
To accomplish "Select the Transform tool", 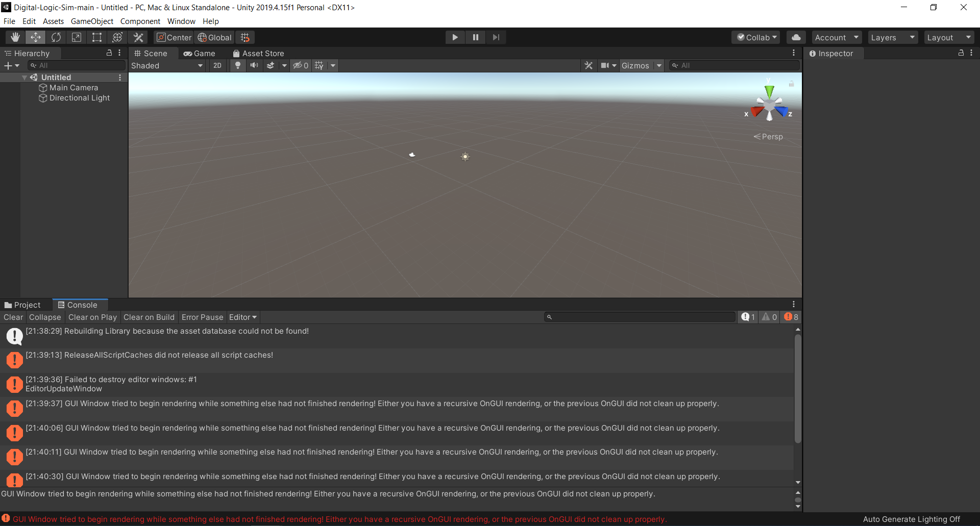I will [x=117, y=37].
